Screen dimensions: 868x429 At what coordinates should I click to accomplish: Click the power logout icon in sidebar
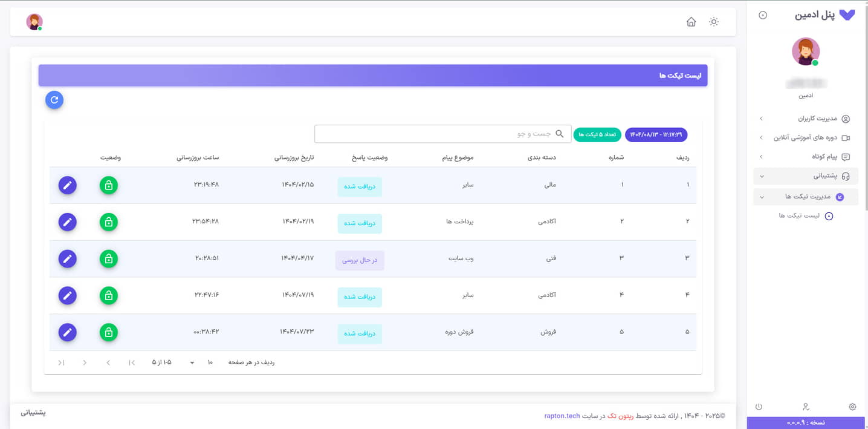pyautogui.click(x=759, y=407)
